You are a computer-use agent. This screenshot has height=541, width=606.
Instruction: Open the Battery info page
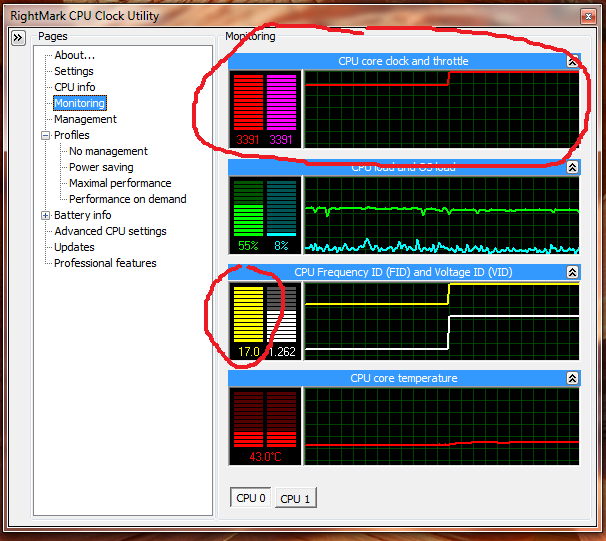pyautogui.click(x=83, y=215)
